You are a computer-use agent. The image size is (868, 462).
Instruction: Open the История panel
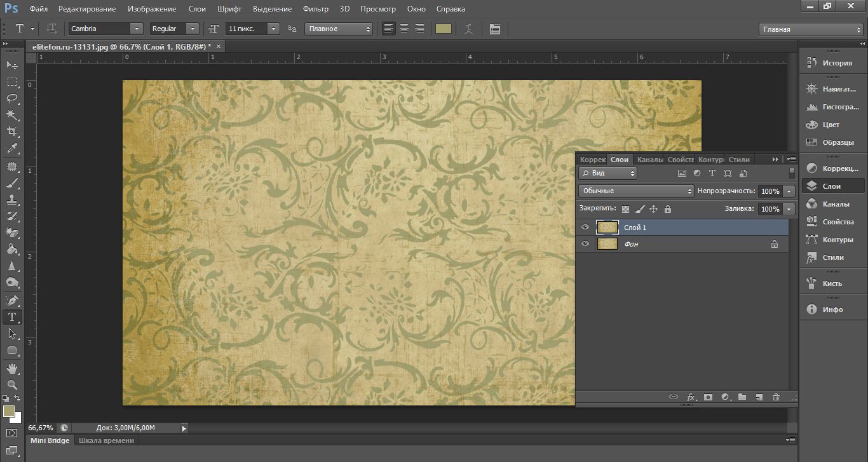coord(832,63)
